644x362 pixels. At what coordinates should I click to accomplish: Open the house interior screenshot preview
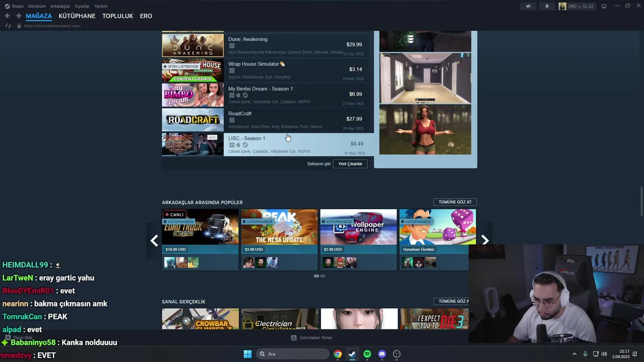(x=425, y=78)
